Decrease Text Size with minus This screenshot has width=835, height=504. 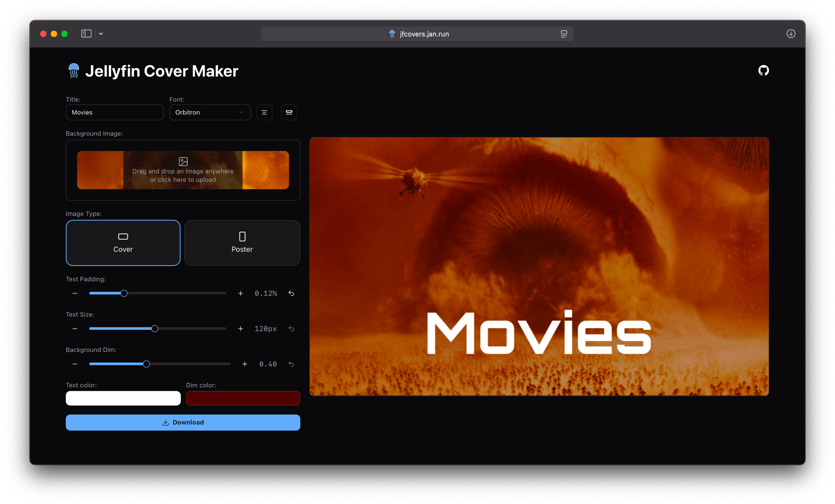pos(75,329)
